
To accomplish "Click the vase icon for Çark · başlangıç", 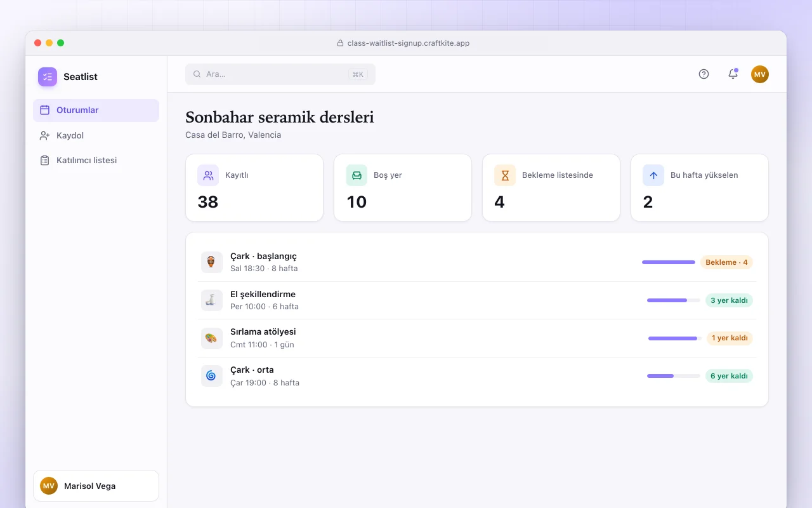I will [x=212, y=262].
